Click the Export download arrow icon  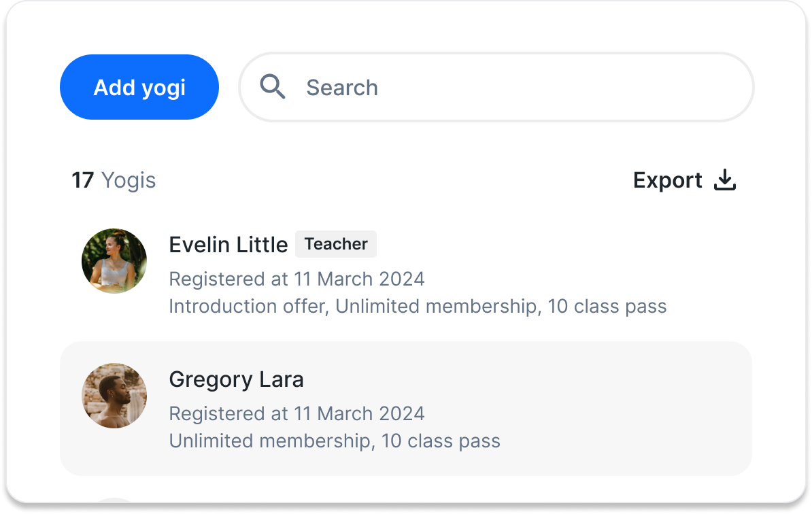(x=725, y=180)
